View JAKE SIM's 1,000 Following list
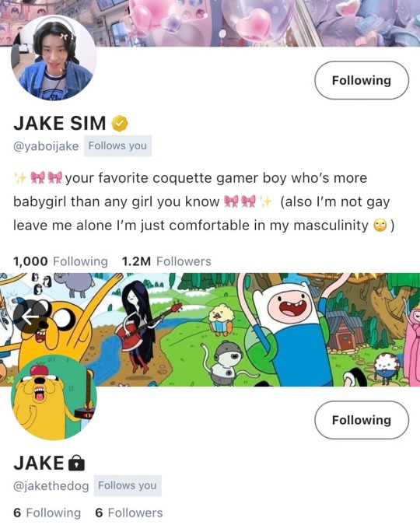The image size is (420, 525). (61, 261)
